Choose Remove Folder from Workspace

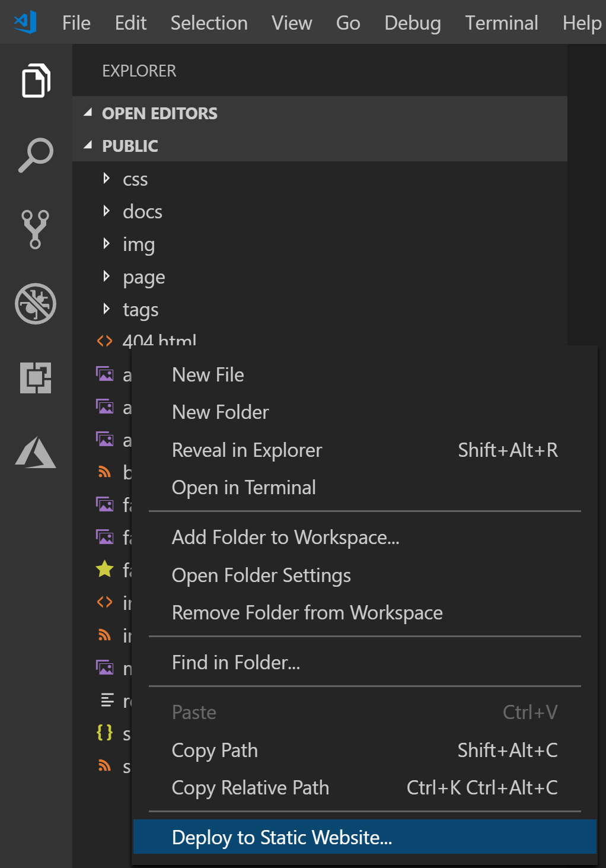(x=365, y=613)
